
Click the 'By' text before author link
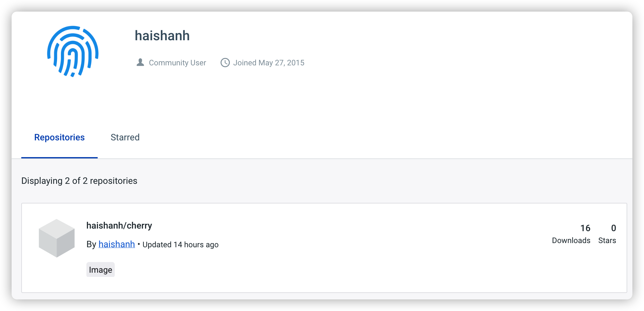click(x=91, y=245)
